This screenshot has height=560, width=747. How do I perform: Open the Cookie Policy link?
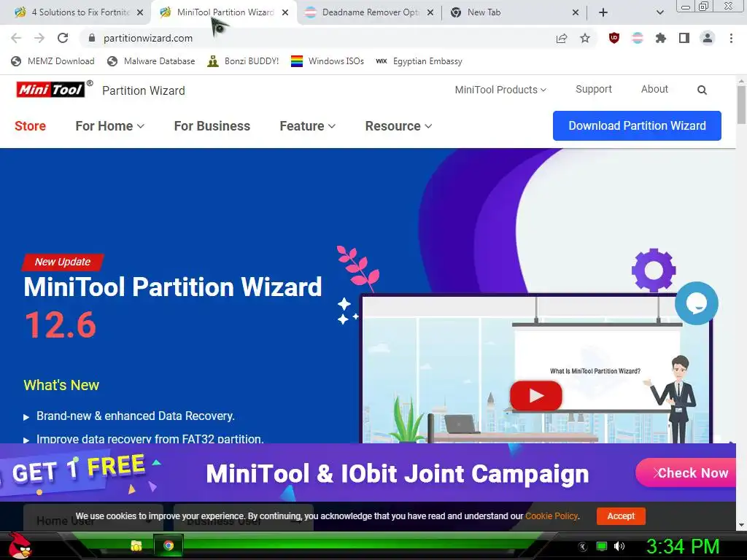click(551, 516)
